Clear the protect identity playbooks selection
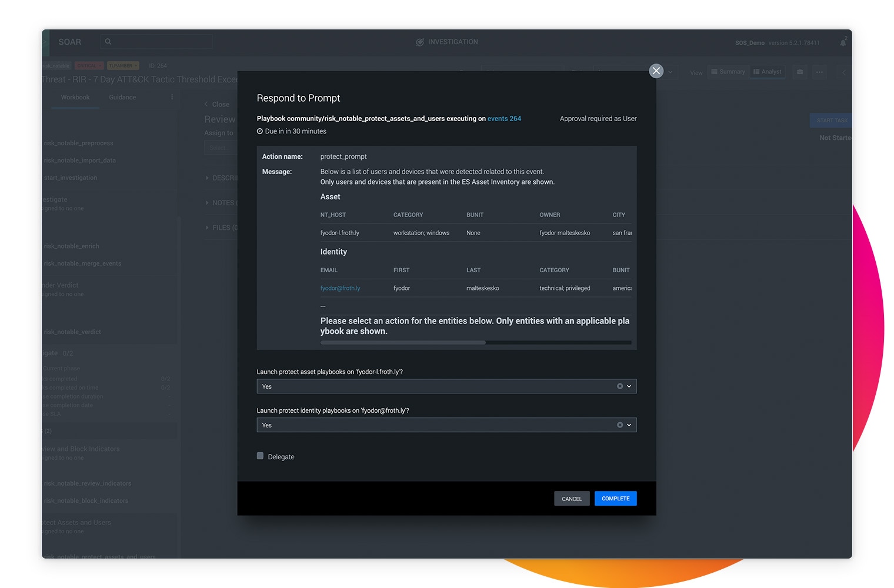This screenshot has width=894, height=588. click(x=619, y=425)
